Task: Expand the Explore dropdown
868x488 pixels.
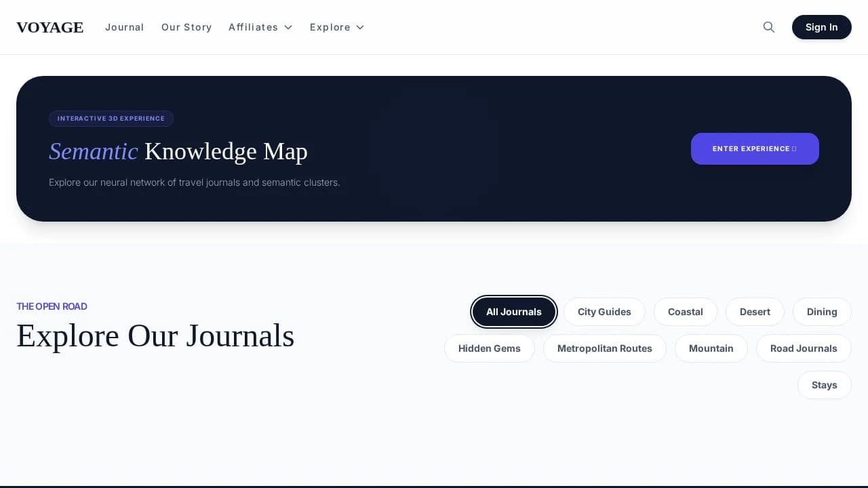Action: [337, 27]
